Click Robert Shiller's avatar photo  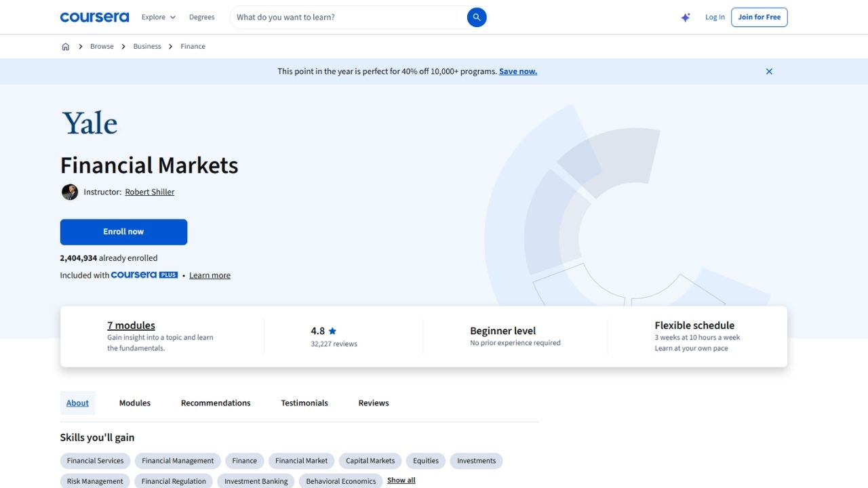pyautogui.click(x=70, y=192)
